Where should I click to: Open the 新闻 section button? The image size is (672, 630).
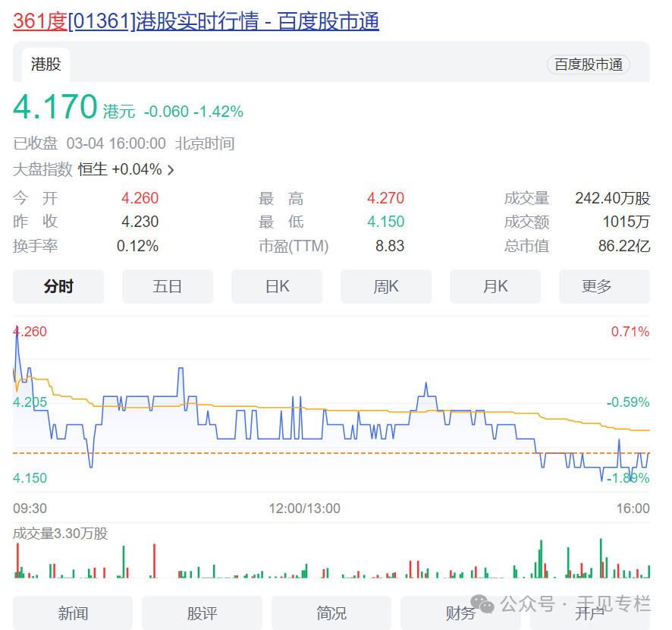pos(73,613)
